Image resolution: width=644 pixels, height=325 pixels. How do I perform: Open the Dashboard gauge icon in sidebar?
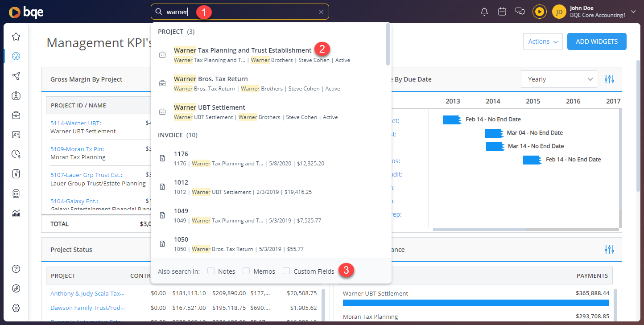pos(16,56)
